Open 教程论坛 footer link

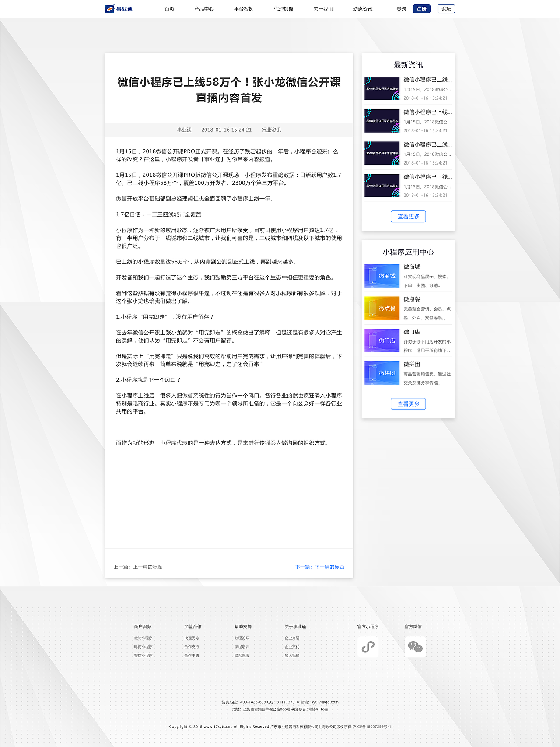click(242, 638)
